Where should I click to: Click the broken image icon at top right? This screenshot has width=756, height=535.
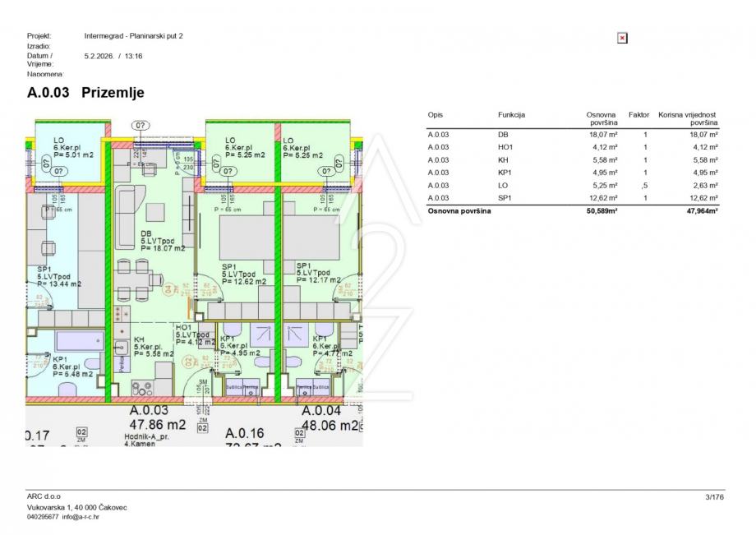(622, 38)
